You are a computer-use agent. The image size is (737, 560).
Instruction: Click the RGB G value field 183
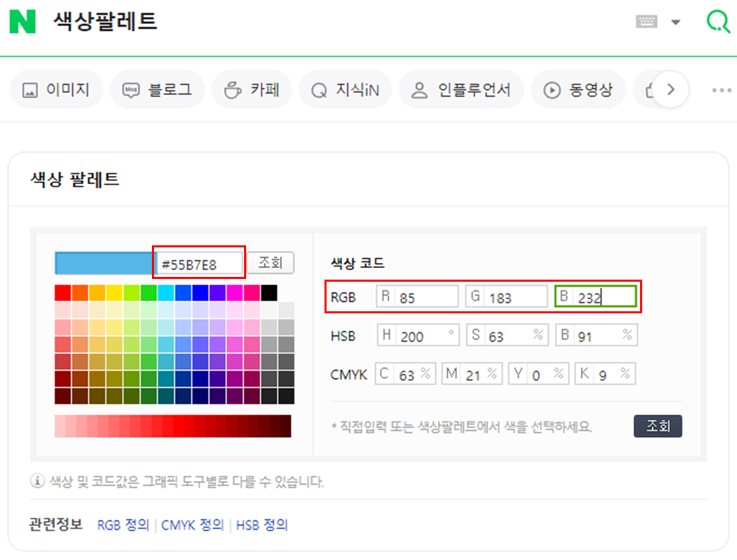506,296
